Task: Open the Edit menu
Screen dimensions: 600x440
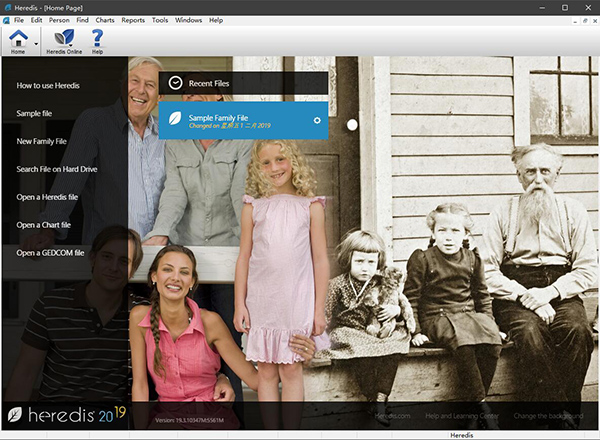Action: click(36, 20)
